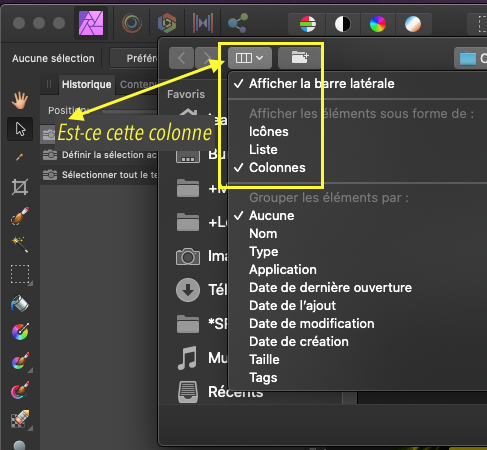Image resolution: width=487 pixels, height=450 pixels.
Task: Apply Auto Levels adjustment
Action: pyautogui.click(x=308, y=24)
